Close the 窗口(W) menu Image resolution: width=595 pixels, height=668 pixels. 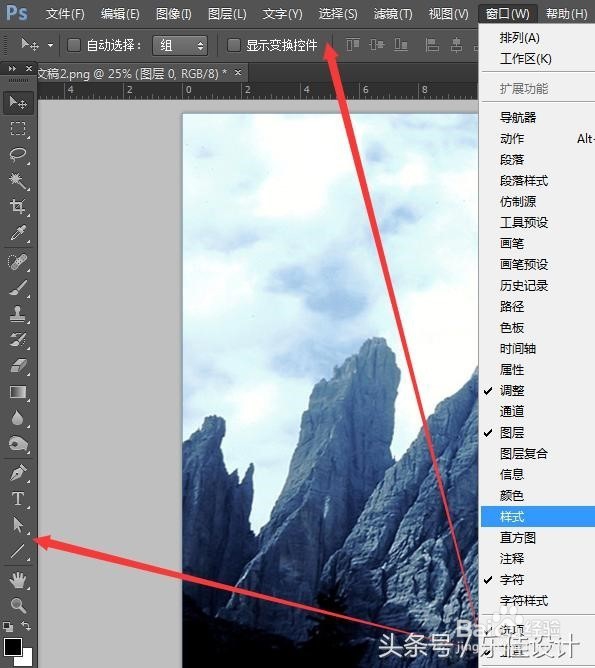(x=508, y=14)
